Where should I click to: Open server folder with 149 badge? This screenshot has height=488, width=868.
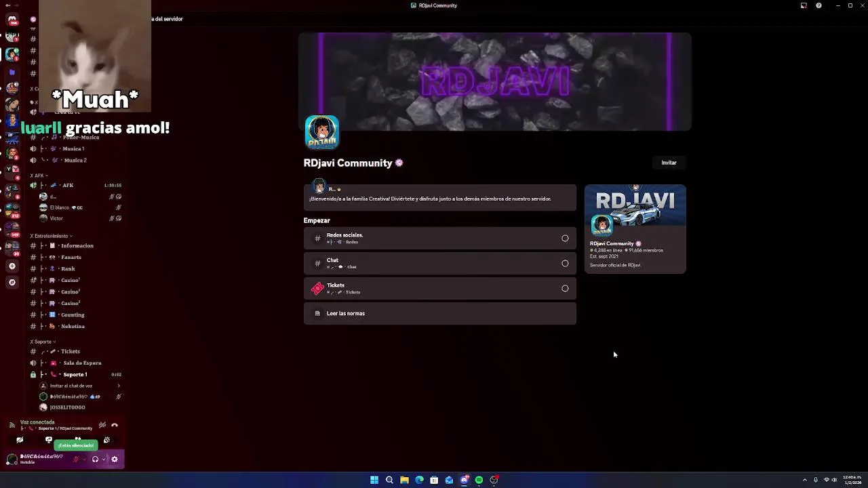[x=12, y=230]
